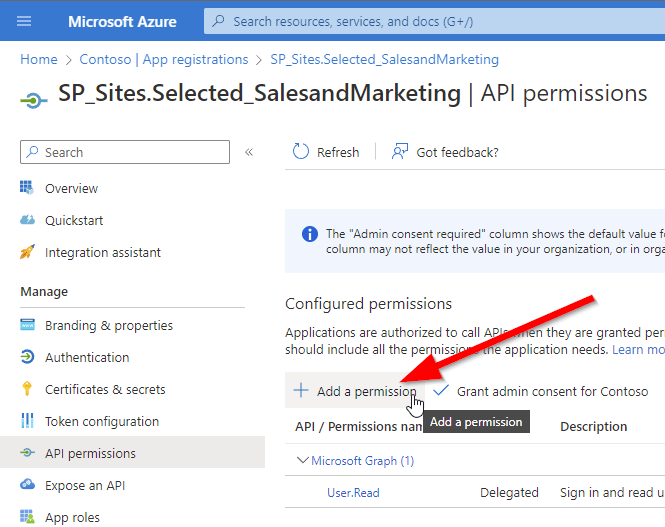Click the Branding & properties icon
Image resolution: width=665 pixels, height=527 pixels.
28,325
